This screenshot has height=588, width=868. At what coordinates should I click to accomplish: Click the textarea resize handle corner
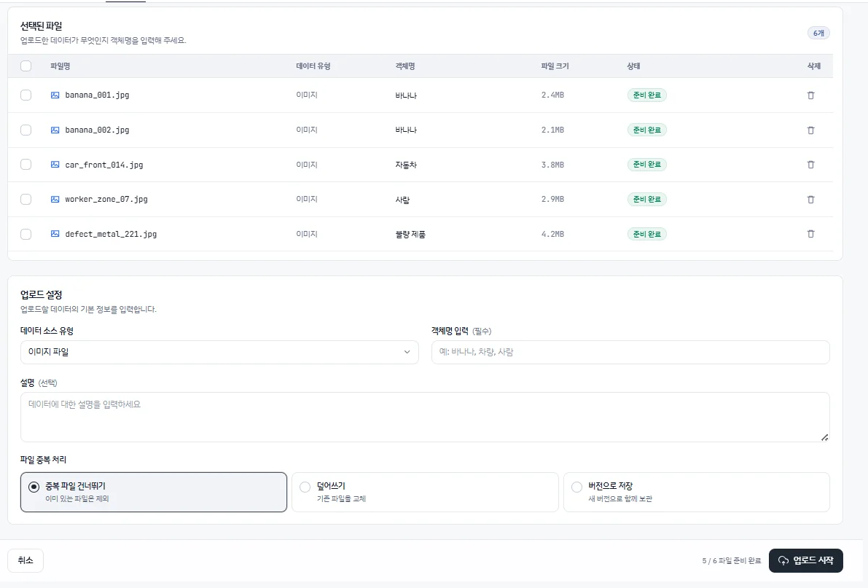pos(824,437)
